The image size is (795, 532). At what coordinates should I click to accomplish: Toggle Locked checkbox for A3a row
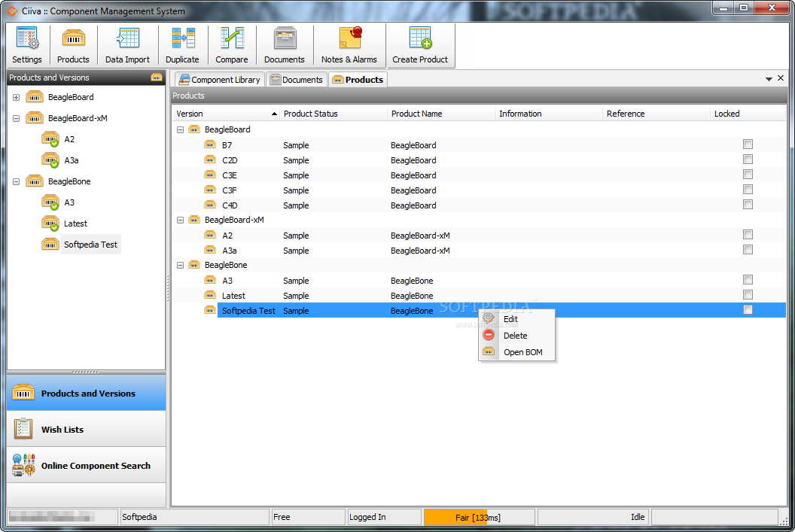point(748,249)
